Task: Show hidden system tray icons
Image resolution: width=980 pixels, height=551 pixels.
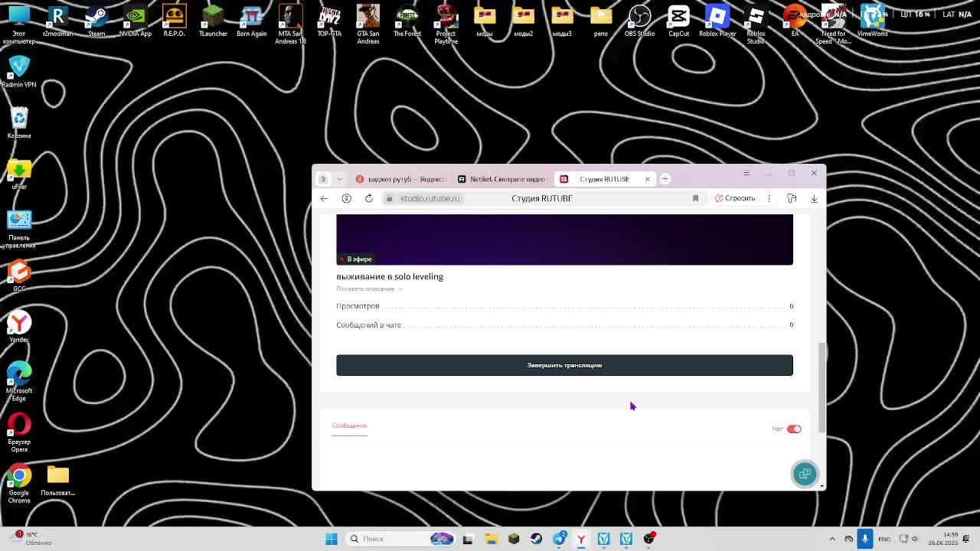Action: pos(832,539)
